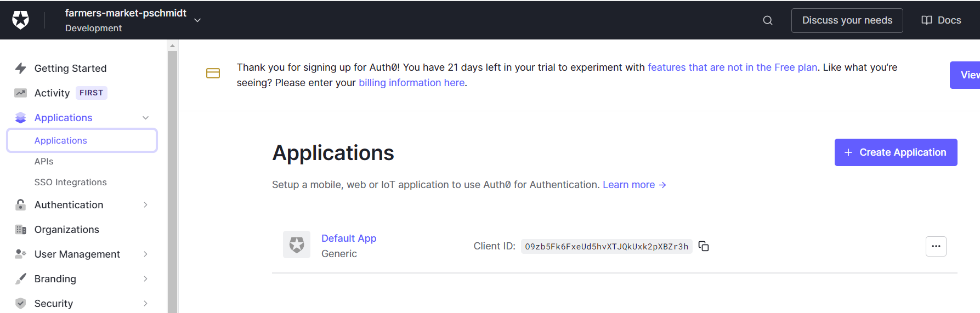The height and width of the screenshot is (313, 980).
Task: Click the partially visible View button in banner
Action: tap(965, 75)
